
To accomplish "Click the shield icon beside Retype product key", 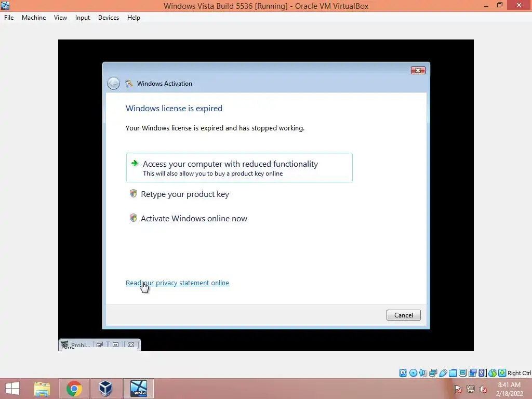I will (x=134, y=193).
